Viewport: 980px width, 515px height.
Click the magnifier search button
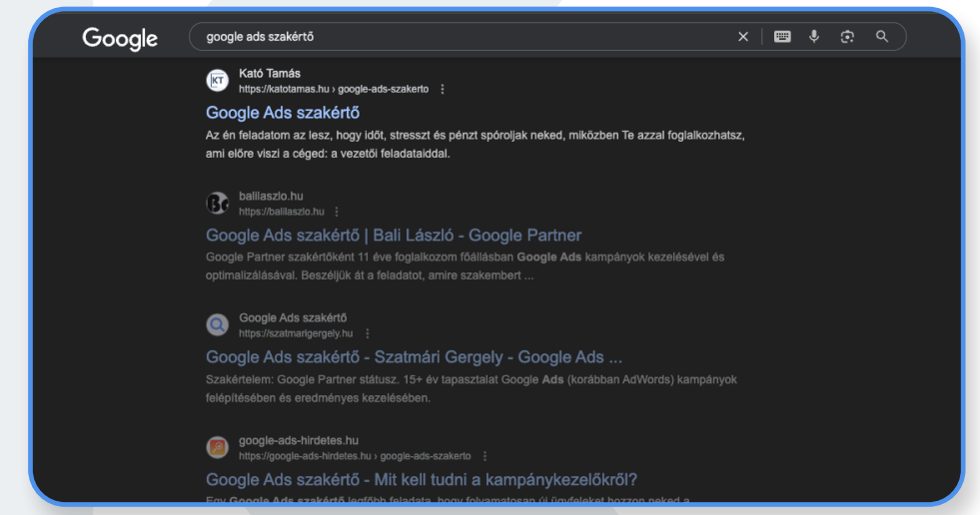(x=882, y=36)
